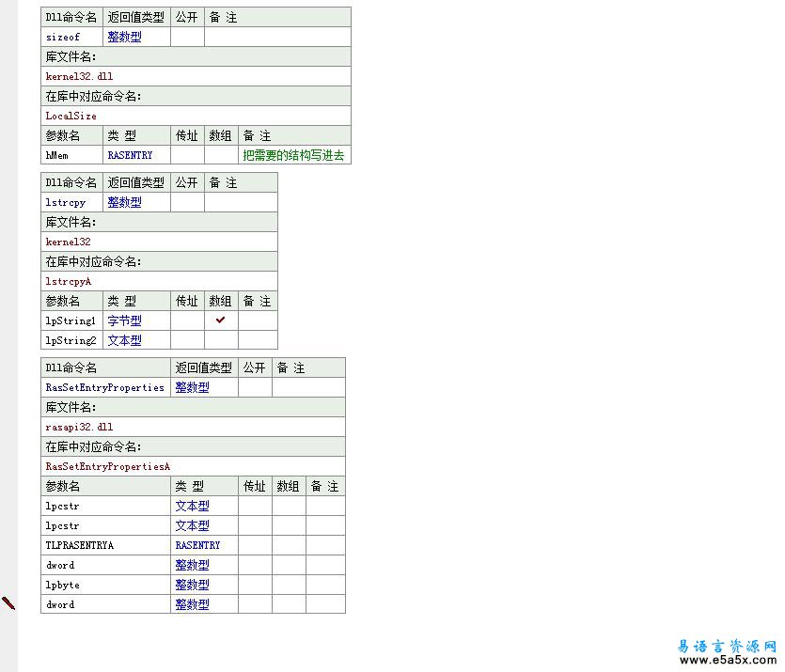Select the lpString2 parameter name
Viewport: 785px width, 672px height.
71,341
